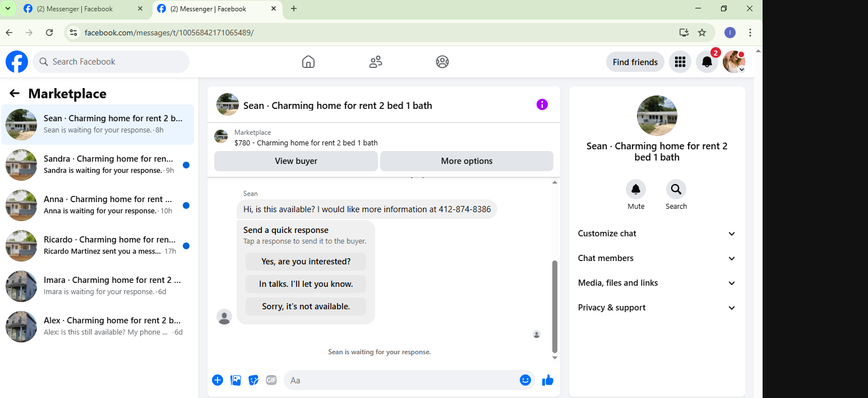Open Sean's conversation in the list
This screenshot has height=398, width=868.
pyautogui.click(x=98, y=125)
